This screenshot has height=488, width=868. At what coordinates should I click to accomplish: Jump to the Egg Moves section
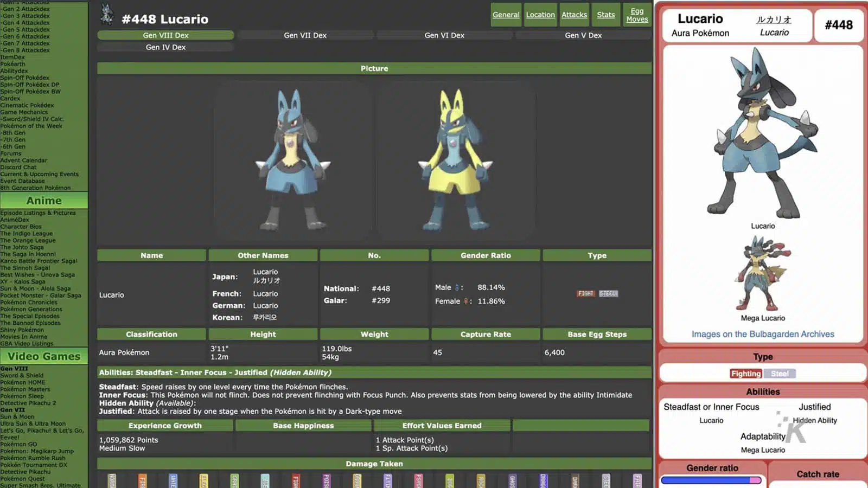(637, 15)
